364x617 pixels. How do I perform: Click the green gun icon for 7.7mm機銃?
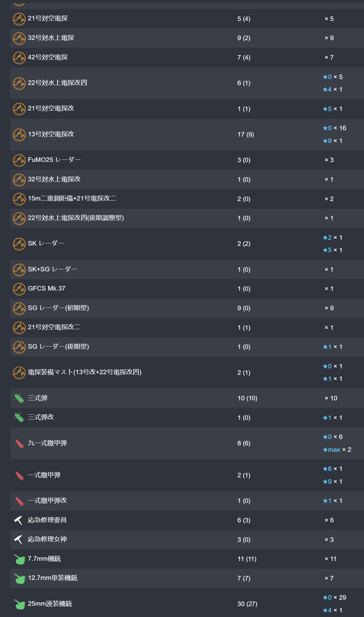coord(19,559)
